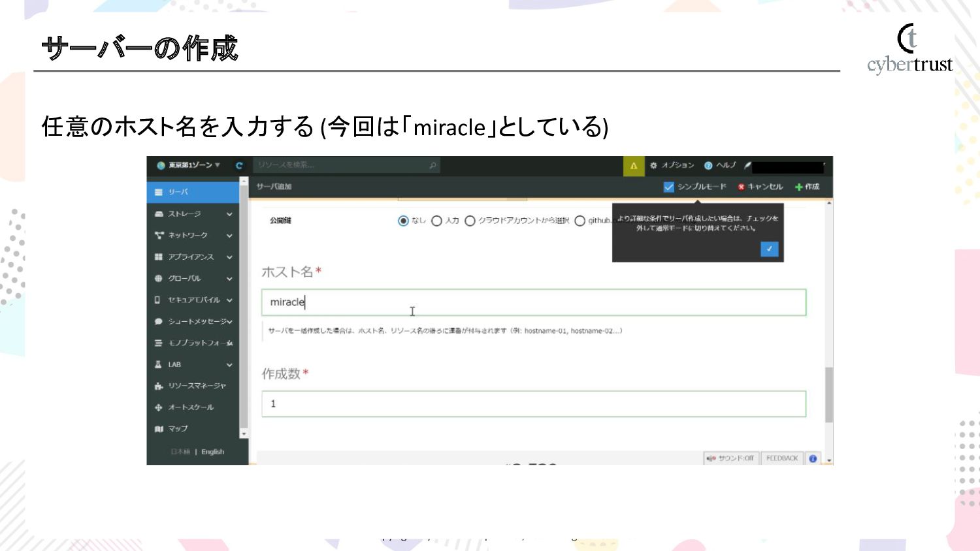Image resolution: width=980 pixels, height=551 pixels.
Task: Click the オプション gear icon
Action: (653, 165)
